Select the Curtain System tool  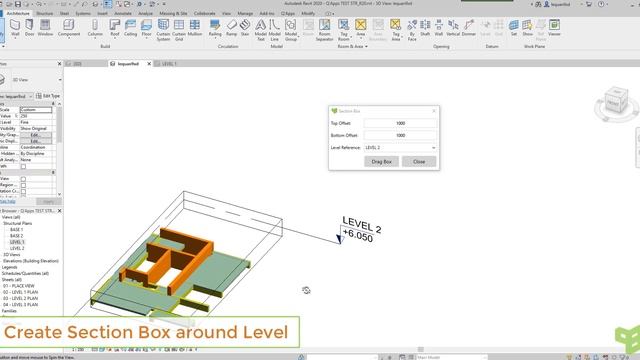pos(163,29)
